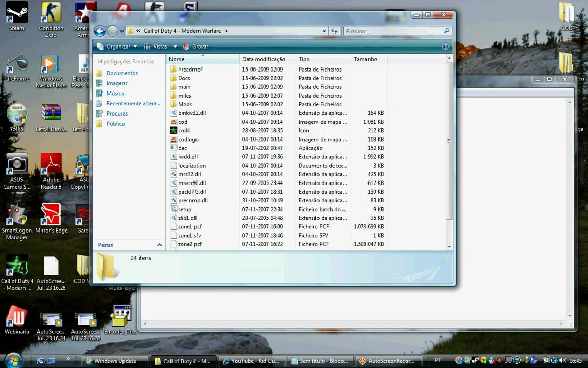
Task: Sort by Data modificação column header
Action: 267,59
